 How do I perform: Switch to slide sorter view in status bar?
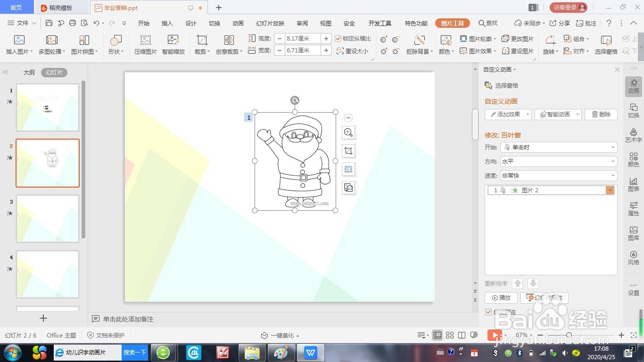[x=451, y=335]
